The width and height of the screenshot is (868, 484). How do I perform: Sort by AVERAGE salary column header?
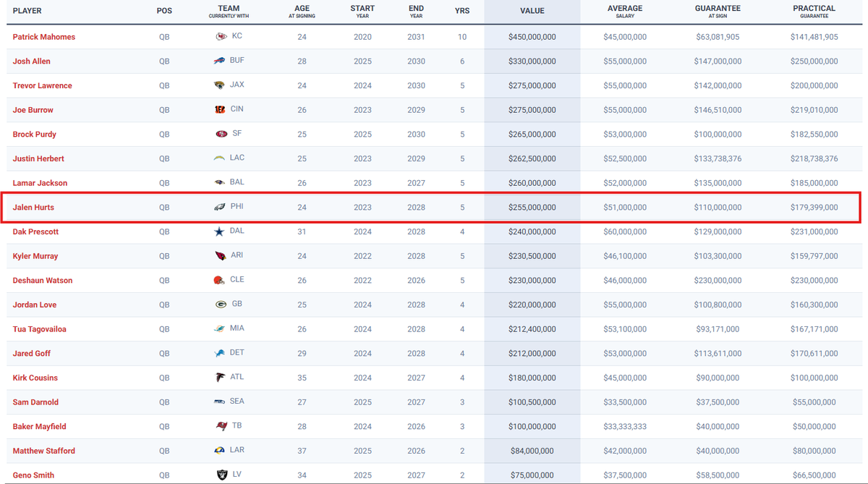pyautogui.click(x=624, y=11)
